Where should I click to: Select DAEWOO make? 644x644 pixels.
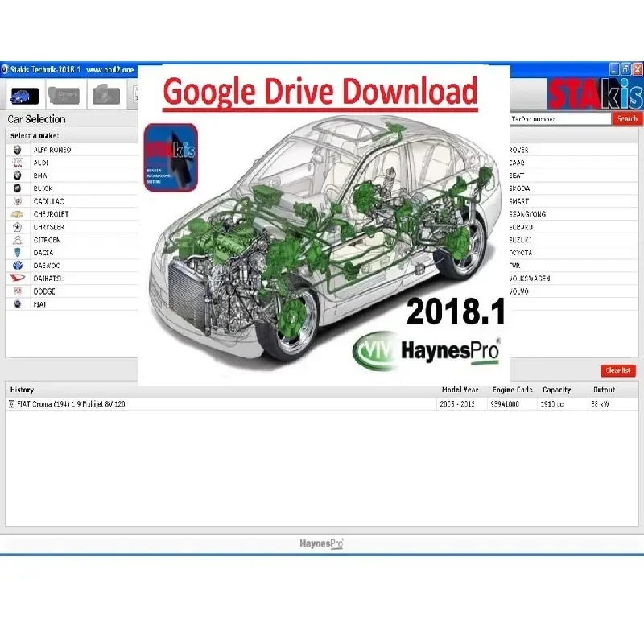pyautogui.click(x=47, y=266)
